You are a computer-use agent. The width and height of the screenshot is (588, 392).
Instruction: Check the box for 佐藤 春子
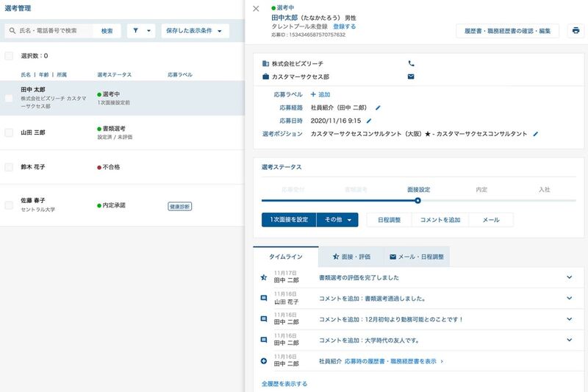(9, 205)
